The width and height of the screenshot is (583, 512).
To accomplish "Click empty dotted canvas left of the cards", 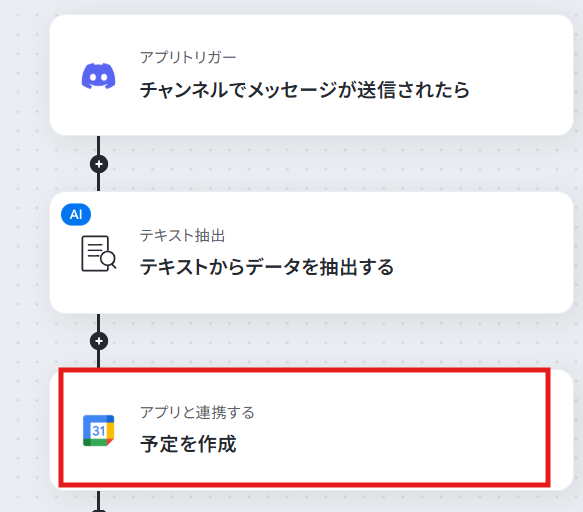I will pyautogui.click(x=24, y=260).
